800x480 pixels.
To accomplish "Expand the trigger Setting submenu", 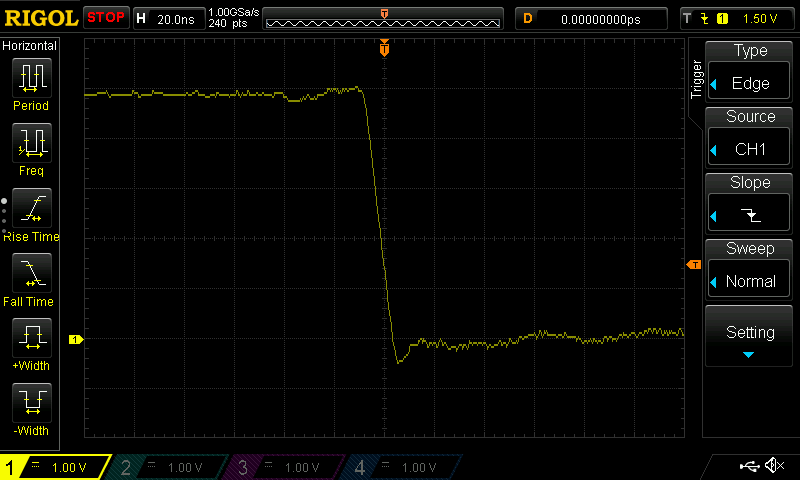I will click(750, 336).
